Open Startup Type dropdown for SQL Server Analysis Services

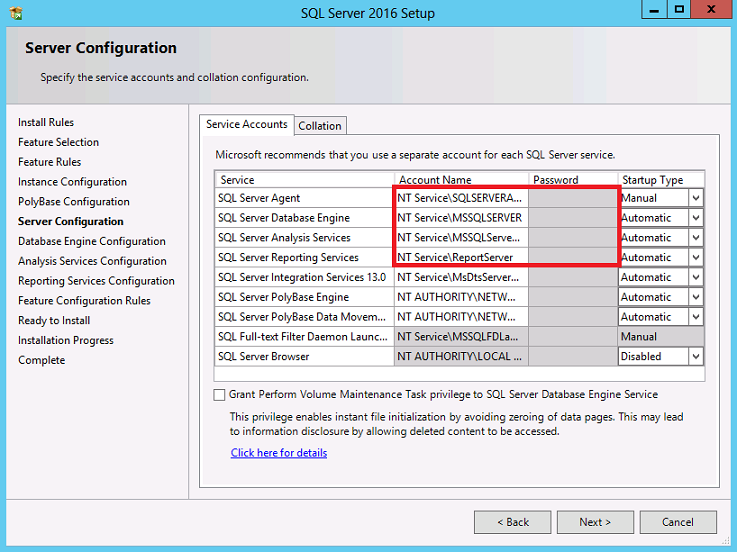[x=696, y=237]
